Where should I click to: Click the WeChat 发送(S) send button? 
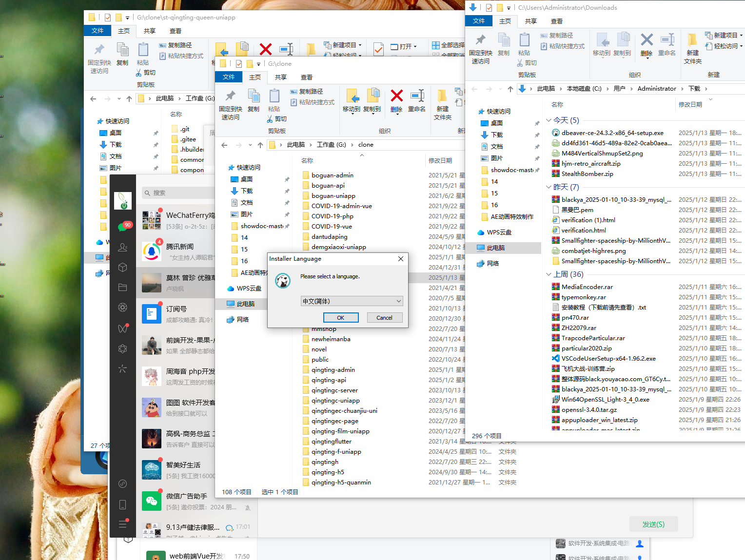[x=653, y=524]
